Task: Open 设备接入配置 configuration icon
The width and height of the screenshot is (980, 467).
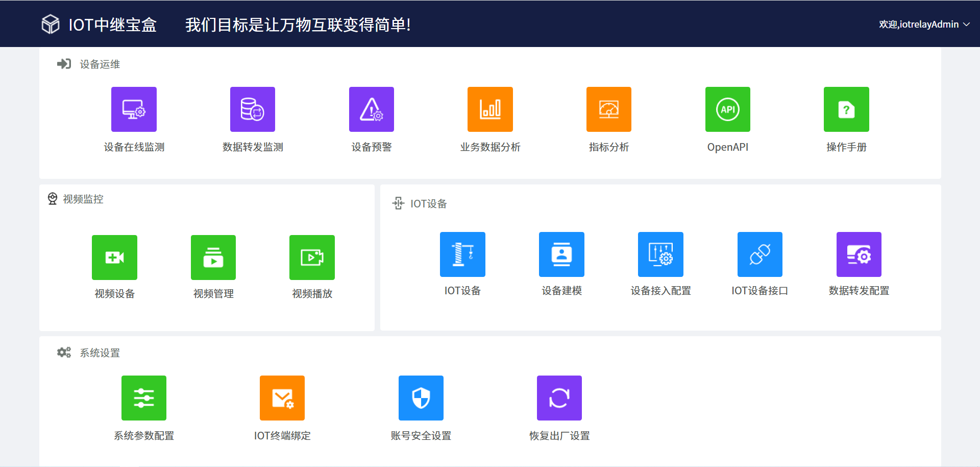Action: [660, 254]
